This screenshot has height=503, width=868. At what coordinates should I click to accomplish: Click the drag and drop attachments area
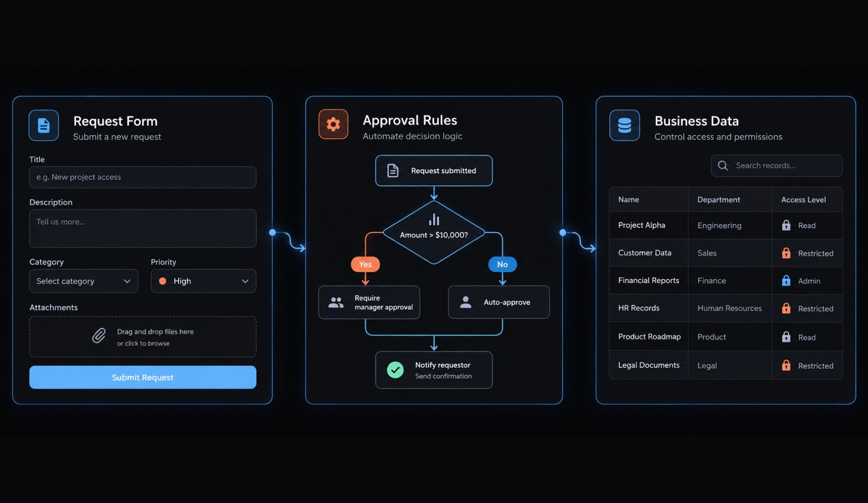[143, 337]
